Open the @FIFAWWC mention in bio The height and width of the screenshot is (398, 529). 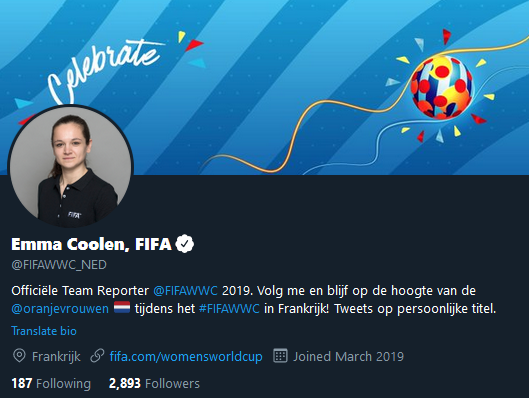pyautogui.click(x=186, y=291)
